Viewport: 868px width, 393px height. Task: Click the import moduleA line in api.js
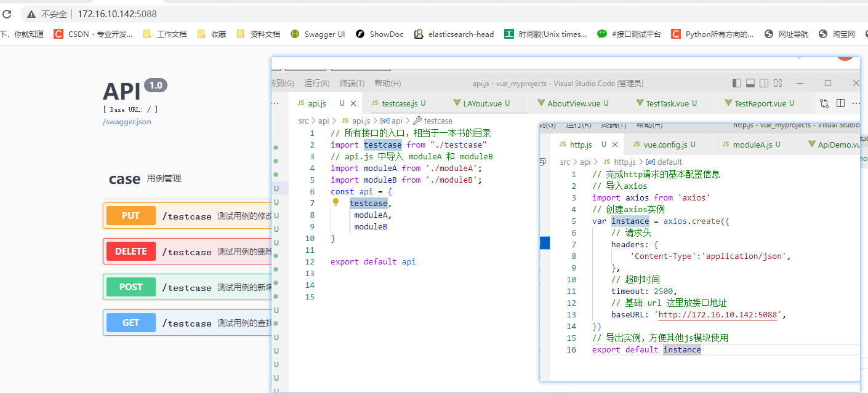[x=406, y=169]
